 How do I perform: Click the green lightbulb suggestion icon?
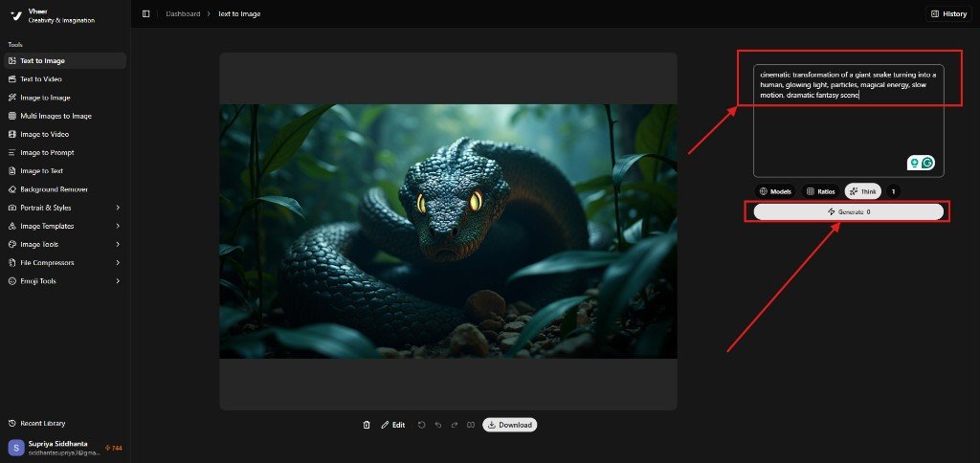tap(914, 163)
